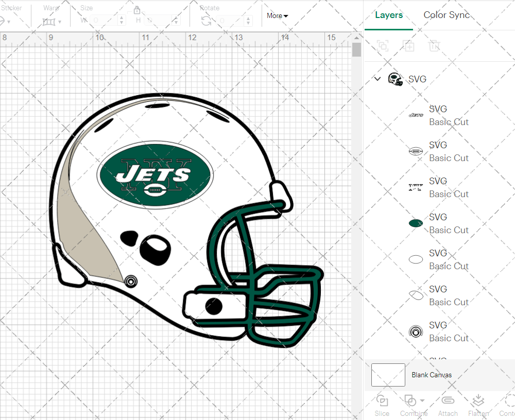Click the Attach paperclip icon

[x=448, y=400]
